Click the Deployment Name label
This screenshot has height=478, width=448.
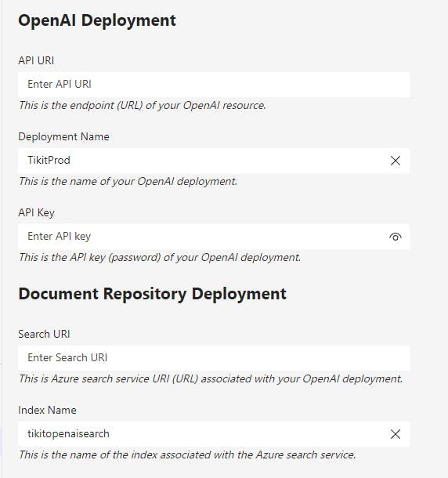click(63, 136)
